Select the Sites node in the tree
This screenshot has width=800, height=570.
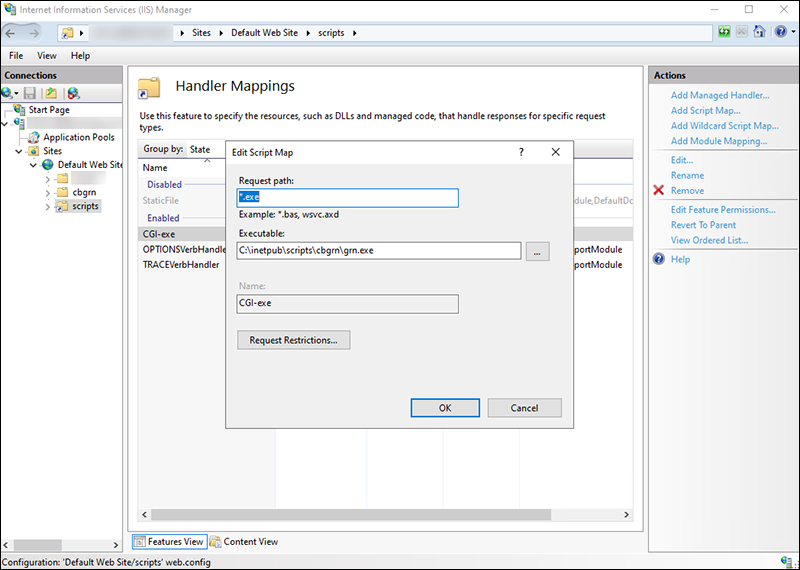(52, 151)
